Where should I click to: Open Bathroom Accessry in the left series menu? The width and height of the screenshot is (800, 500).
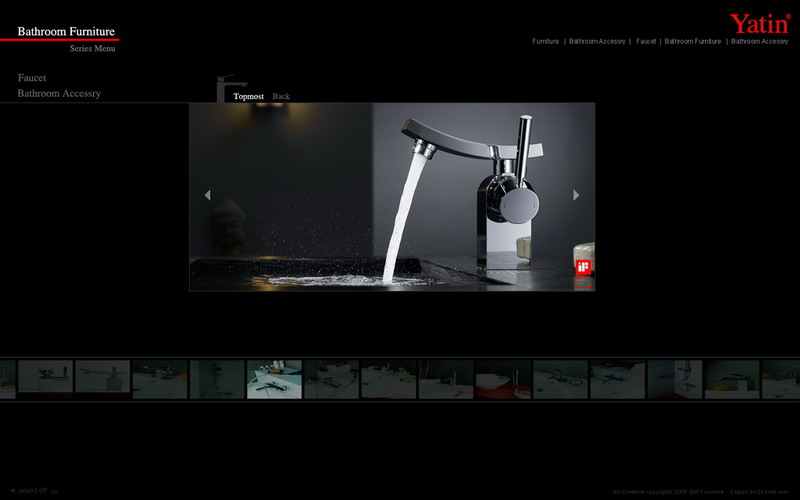tap(59, 93)
